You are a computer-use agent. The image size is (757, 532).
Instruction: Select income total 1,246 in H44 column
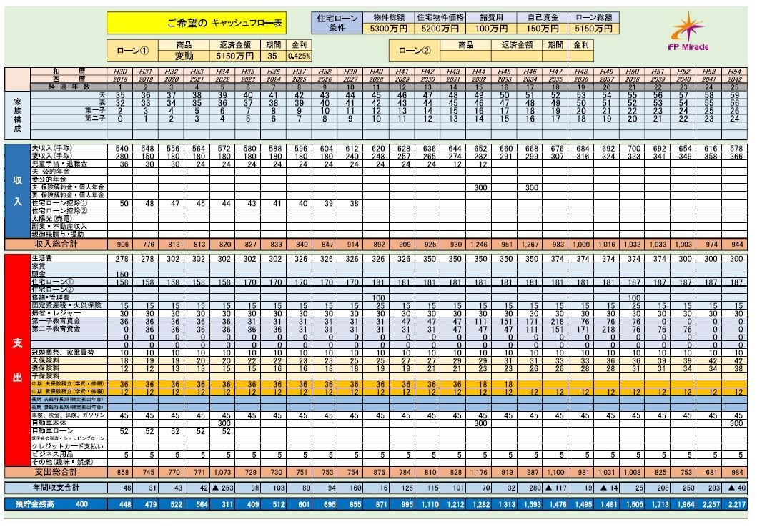click(x=478, y=245)
